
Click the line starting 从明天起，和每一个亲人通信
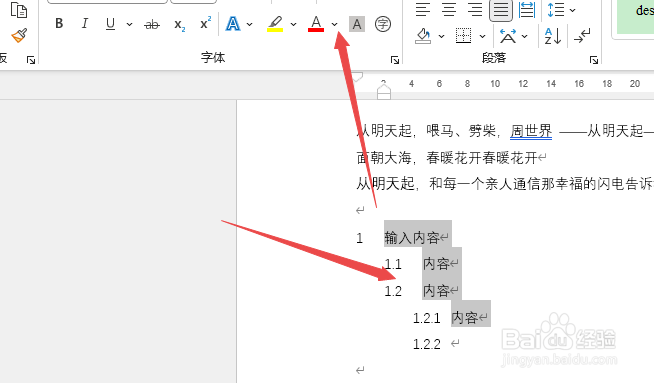(x=505, y=184)
